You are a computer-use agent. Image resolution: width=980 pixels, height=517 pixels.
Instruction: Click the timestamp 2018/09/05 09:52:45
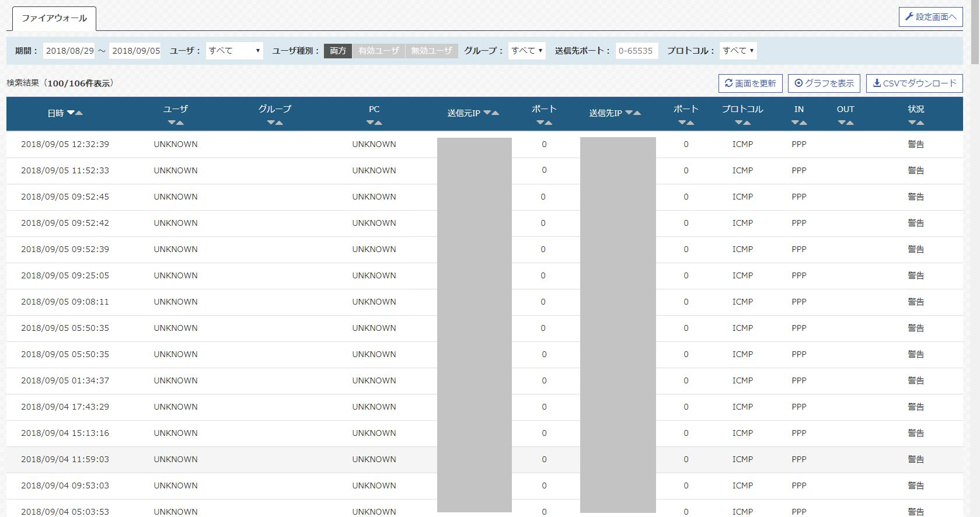click(65, 197)
